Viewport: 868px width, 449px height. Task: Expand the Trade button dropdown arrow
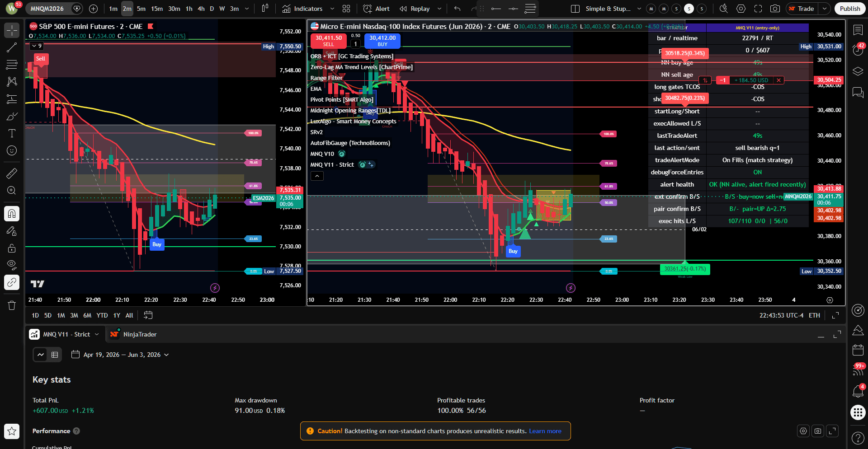point(825,9)
